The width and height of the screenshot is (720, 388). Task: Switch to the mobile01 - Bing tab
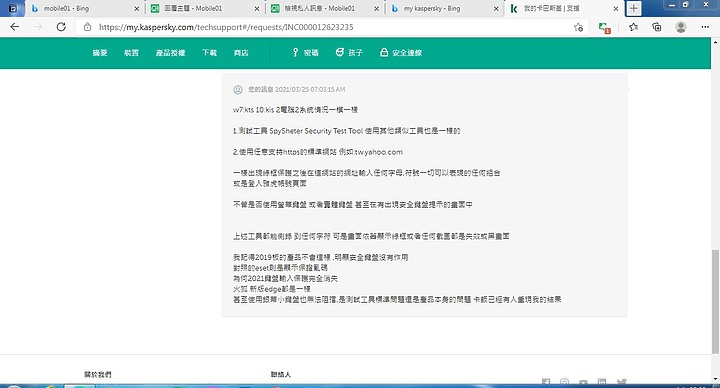click(x=85, y=8)
